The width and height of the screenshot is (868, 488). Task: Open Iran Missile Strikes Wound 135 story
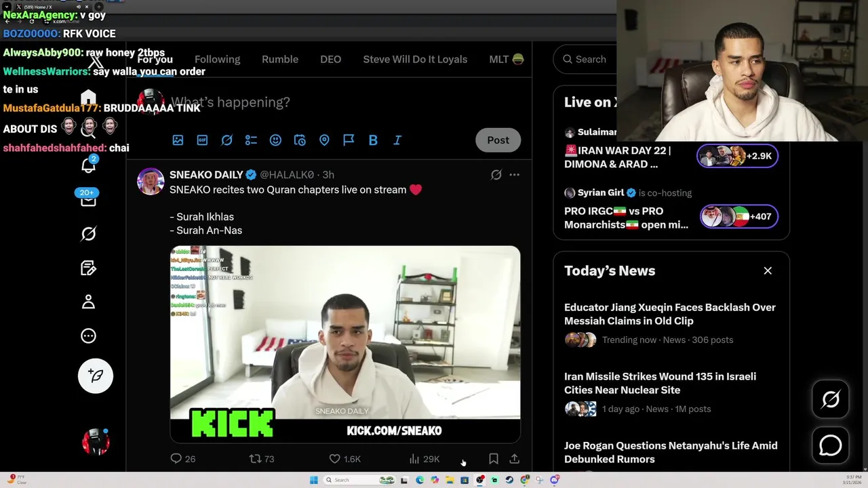click(660, 383)
